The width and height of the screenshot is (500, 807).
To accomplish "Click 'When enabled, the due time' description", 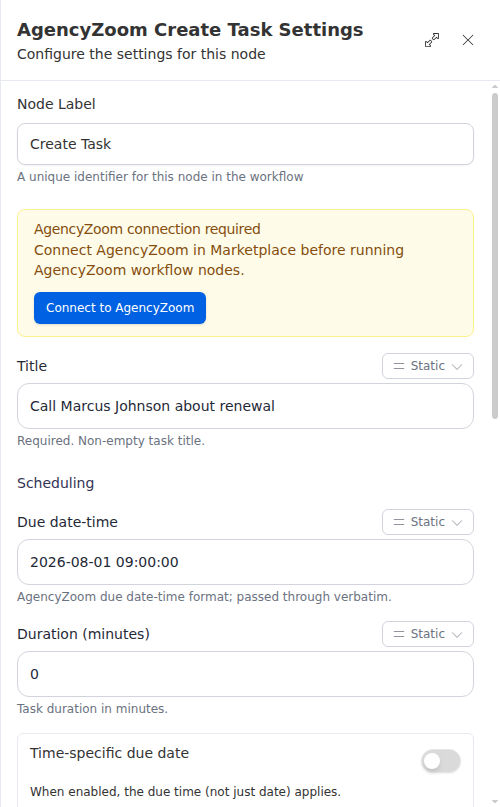I will pyautogui.click(x=185, y=792).
